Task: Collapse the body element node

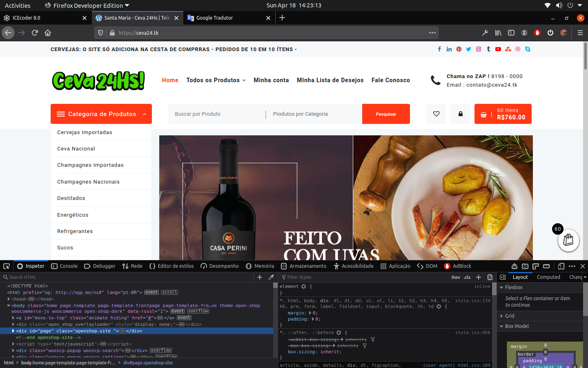Action: pyautogui.click(x=9, y=305)
